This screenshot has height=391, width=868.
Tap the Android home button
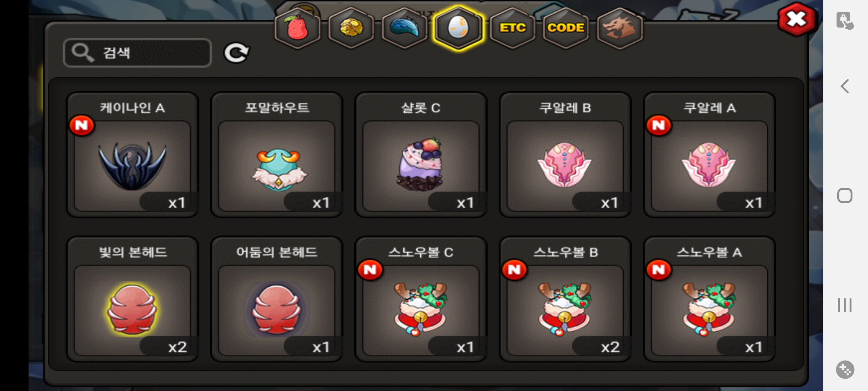pyautogui.click(x=845, y=195)
